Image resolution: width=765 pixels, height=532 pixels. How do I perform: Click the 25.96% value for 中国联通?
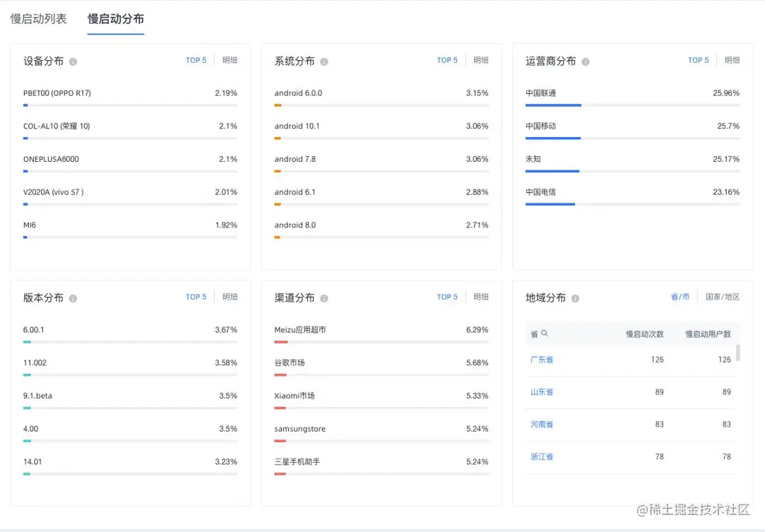(x=726, y=93)
